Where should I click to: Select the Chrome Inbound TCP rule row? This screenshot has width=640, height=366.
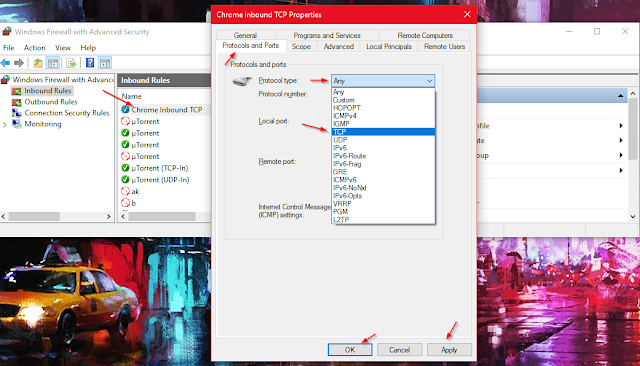[x=166, y=110]
